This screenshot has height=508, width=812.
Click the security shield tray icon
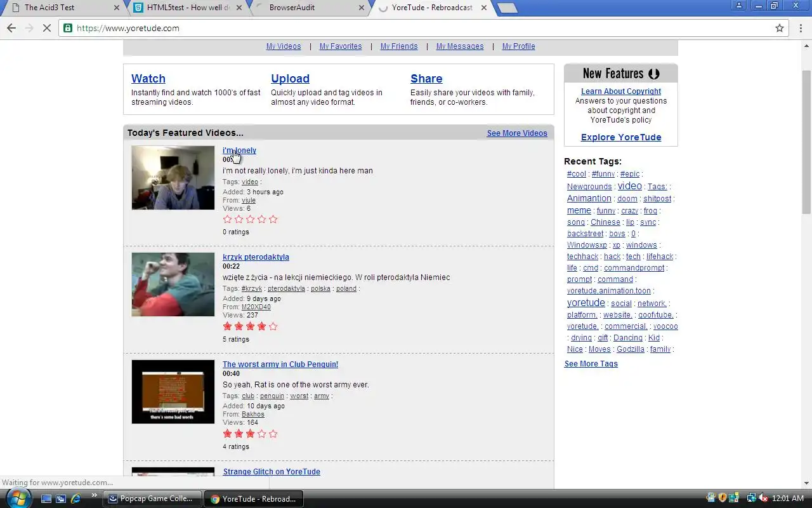point(722,498)
